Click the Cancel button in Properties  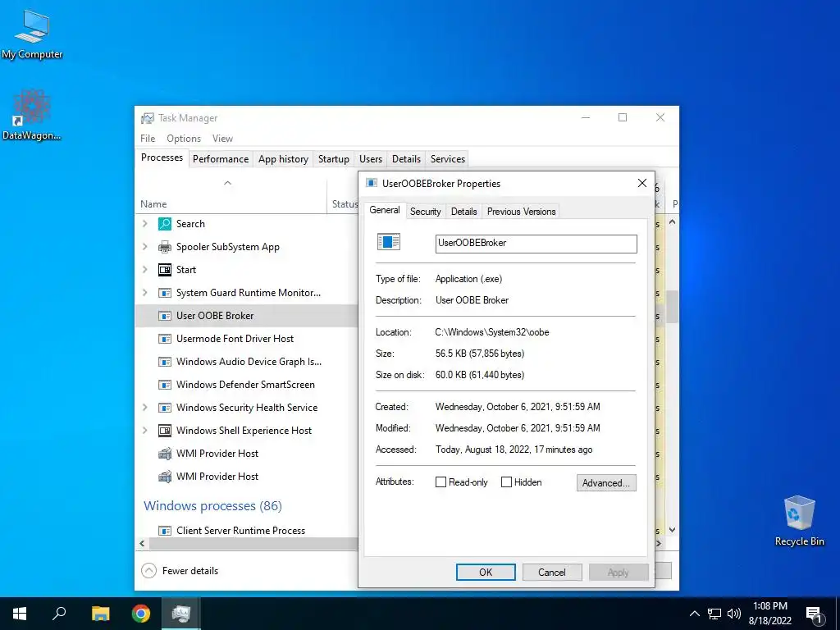[552, 572]
